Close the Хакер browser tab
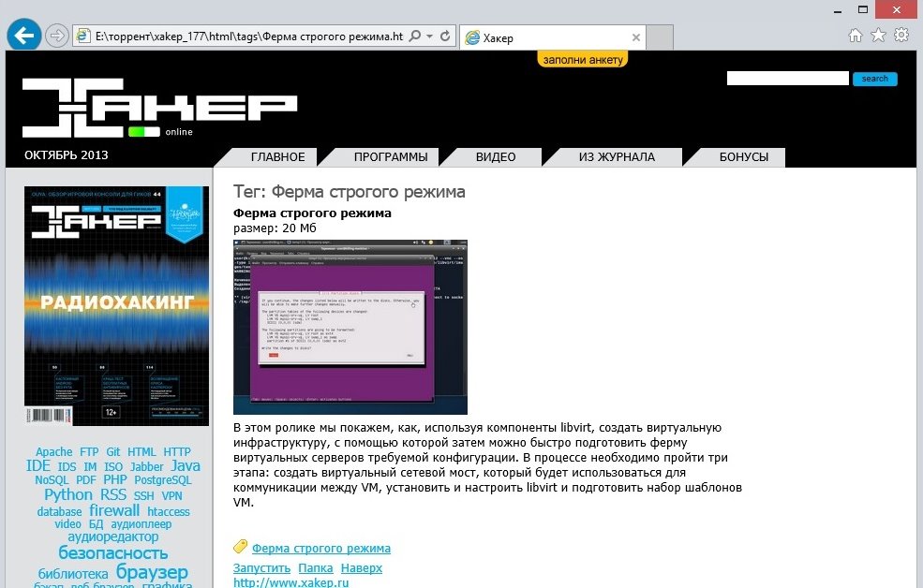The width and height of the screenshot is (923, 588). [x=635, y=37]
